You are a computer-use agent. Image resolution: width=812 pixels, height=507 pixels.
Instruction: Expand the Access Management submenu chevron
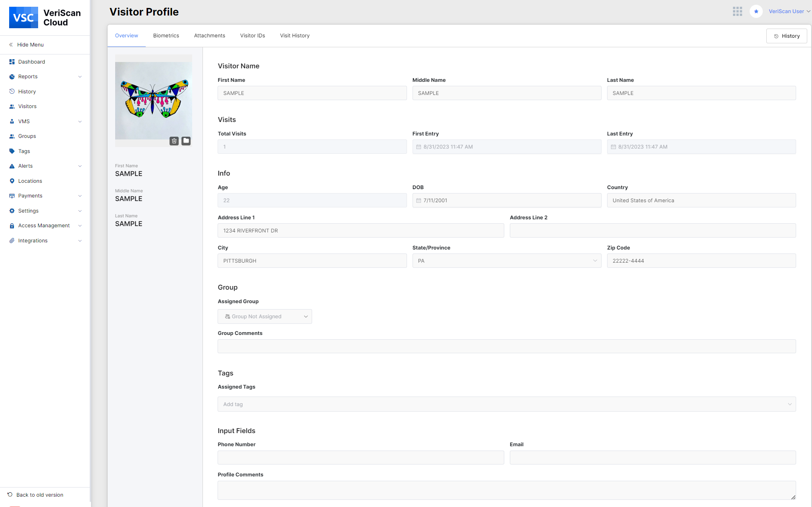[x=80, y=226]
